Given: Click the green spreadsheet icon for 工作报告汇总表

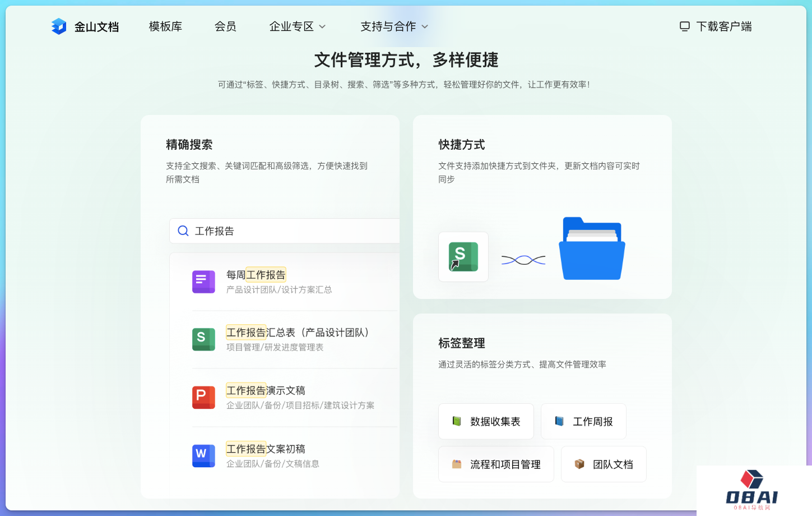Looking at the screenshot, I should [x=203, y=339].
